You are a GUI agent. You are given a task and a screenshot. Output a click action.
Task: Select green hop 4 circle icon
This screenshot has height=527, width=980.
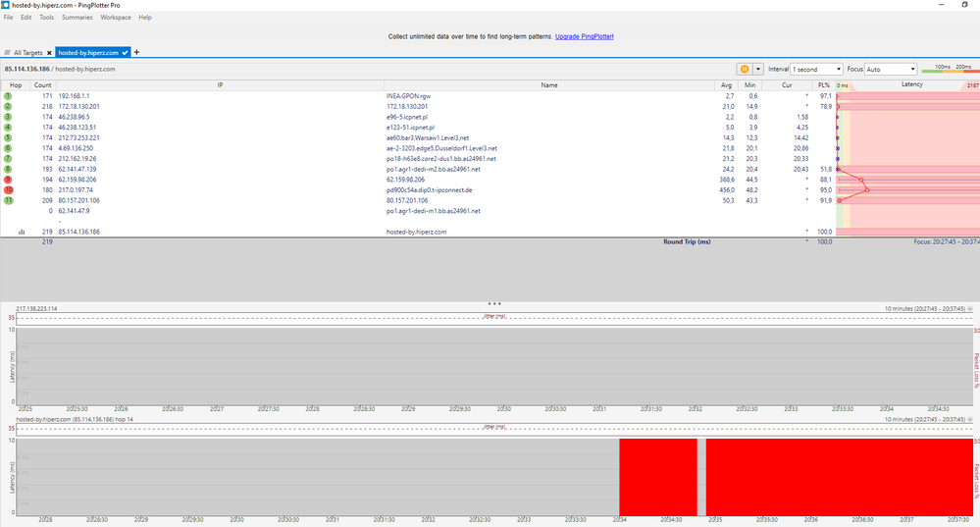click(8, 128)
